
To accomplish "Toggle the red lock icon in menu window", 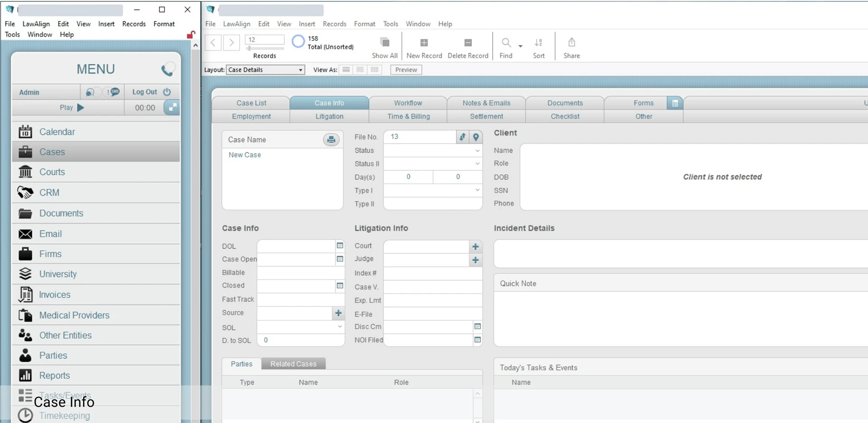I will tap(191, 35).
